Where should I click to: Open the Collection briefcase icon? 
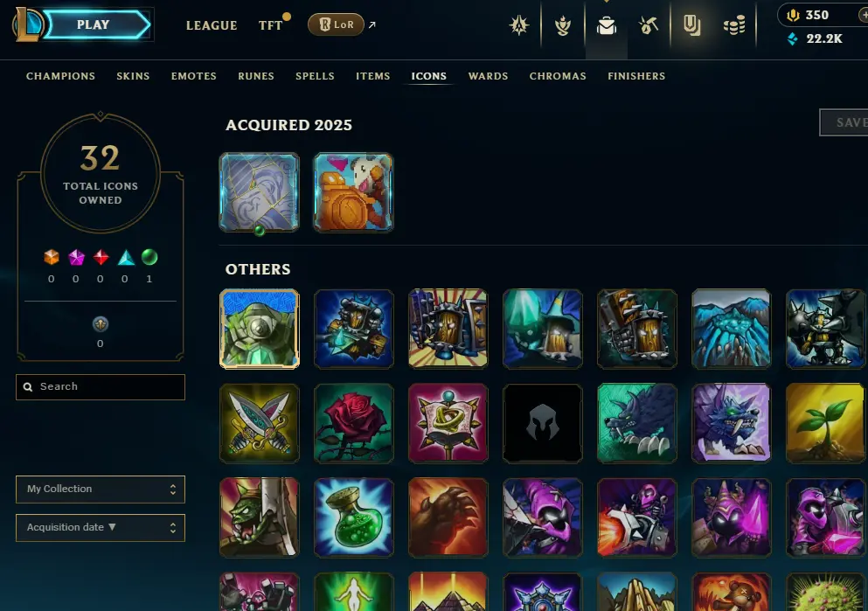(606, 25)
